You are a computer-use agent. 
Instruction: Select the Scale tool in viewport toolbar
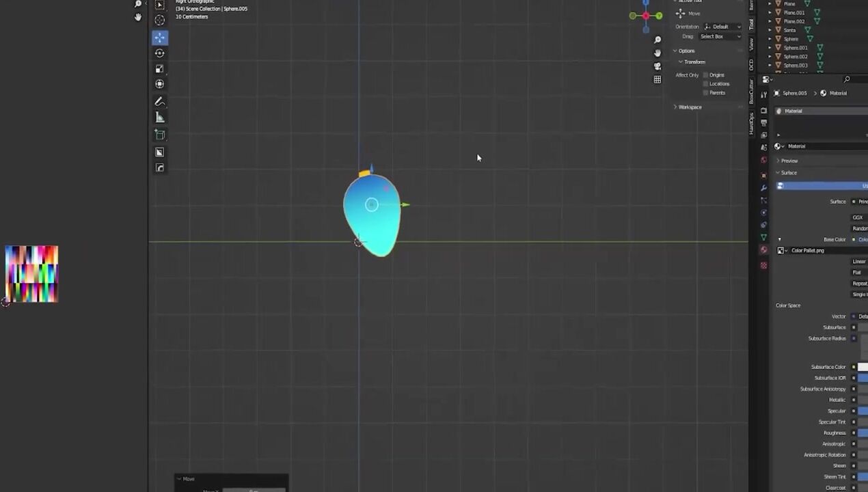click(x=159, y=69)
